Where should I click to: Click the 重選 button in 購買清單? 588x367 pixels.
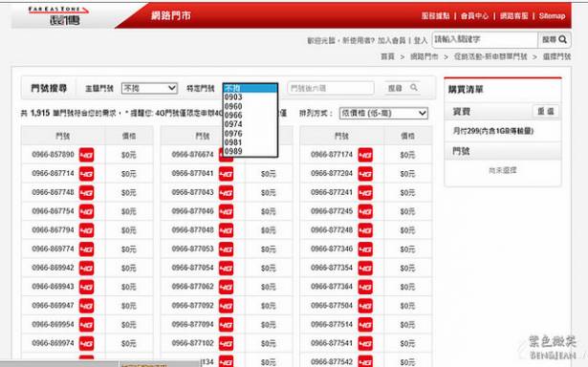click(546, 111)
